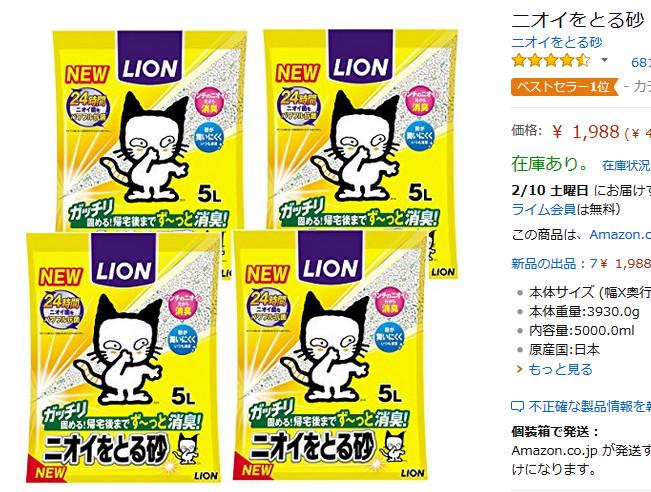Click the top-left cat litter bag image

coord(149,130)
